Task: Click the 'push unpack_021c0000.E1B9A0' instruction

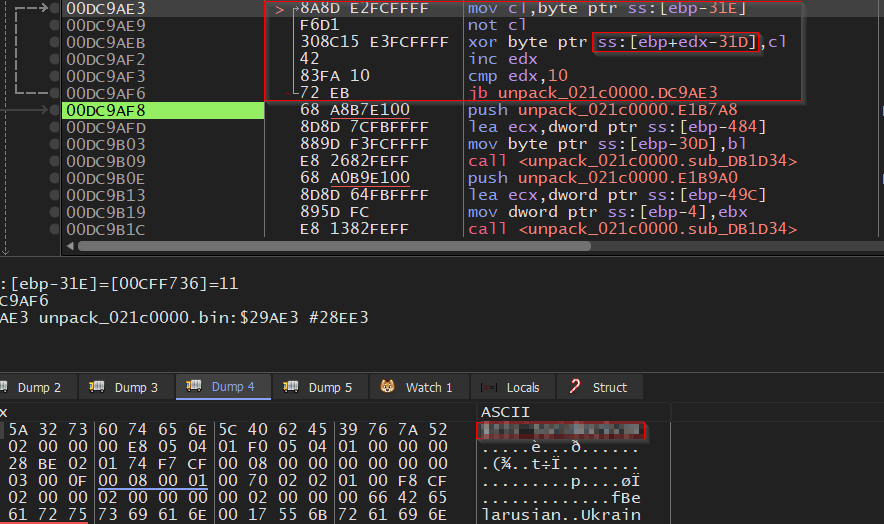Action: pyautogui.click(x=602, y=178)
